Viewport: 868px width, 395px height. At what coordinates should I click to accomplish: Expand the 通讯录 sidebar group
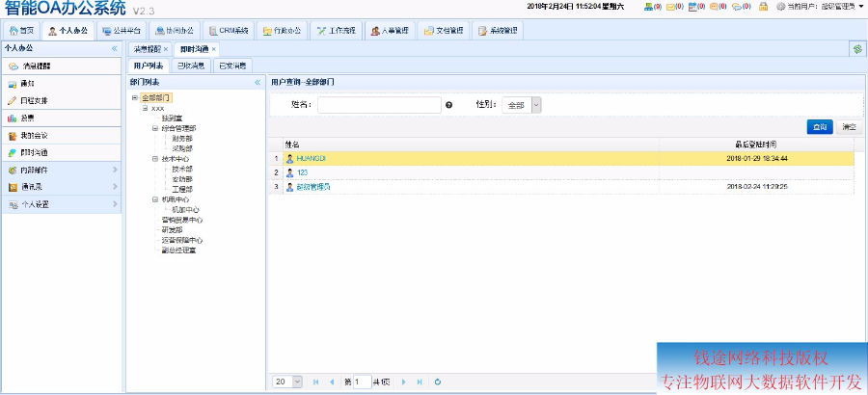click(61, 187)
